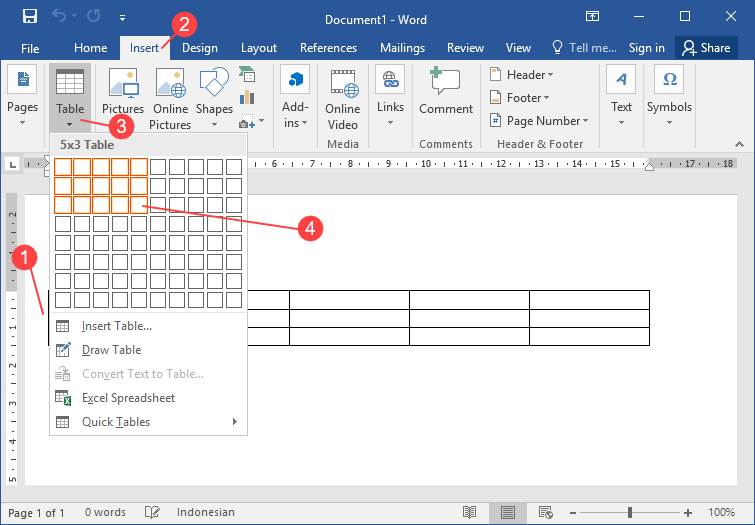
Task: Click Sign in
Action: [646, 48]
